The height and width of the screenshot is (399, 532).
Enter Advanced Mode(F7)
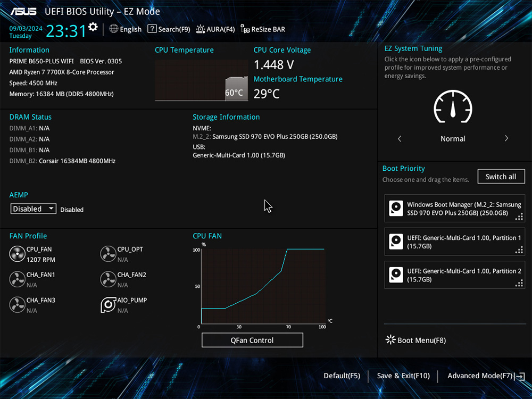480,376
